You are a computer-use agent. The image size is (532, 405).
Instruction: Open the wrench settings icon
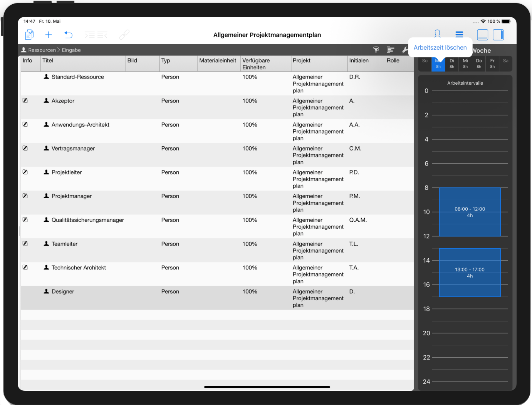pos(405,50)
